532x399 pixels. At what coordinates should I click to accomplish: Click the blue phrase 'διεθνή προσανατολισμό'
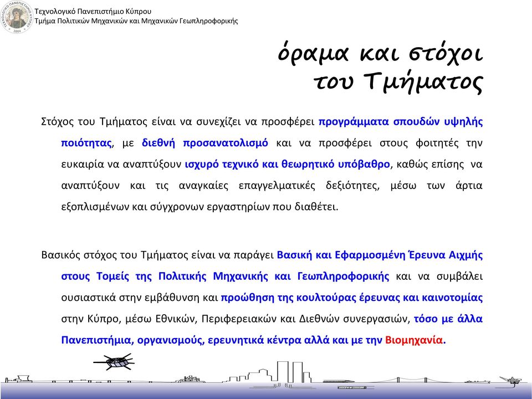(x=205, y=143)
